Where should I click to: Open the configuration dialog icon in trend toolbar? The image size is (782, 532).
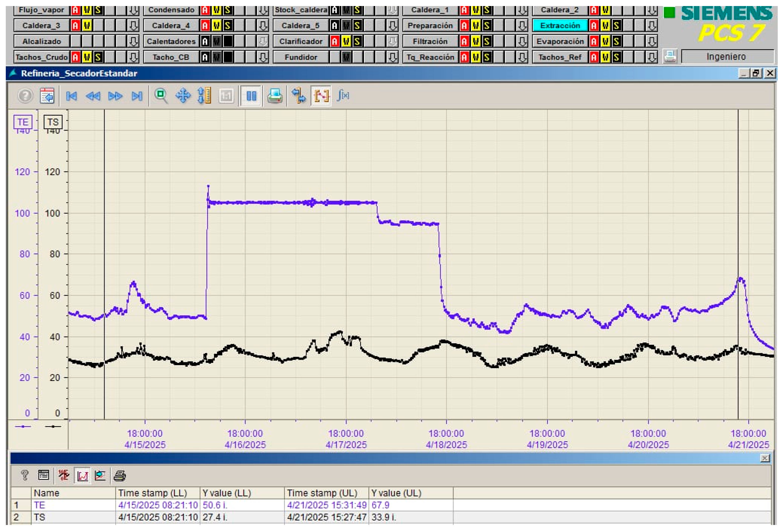47,96
